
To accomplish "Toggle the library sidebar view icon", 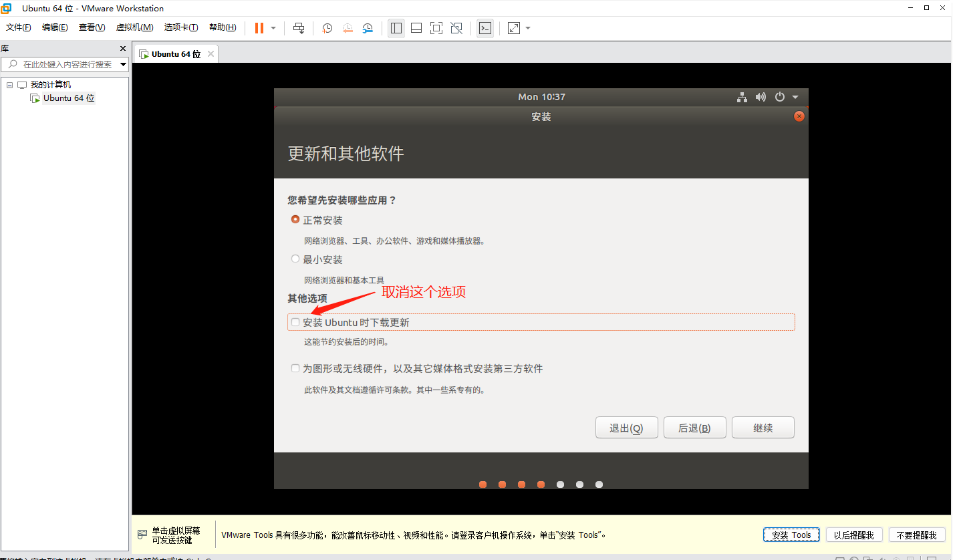I will coord(396,28).
